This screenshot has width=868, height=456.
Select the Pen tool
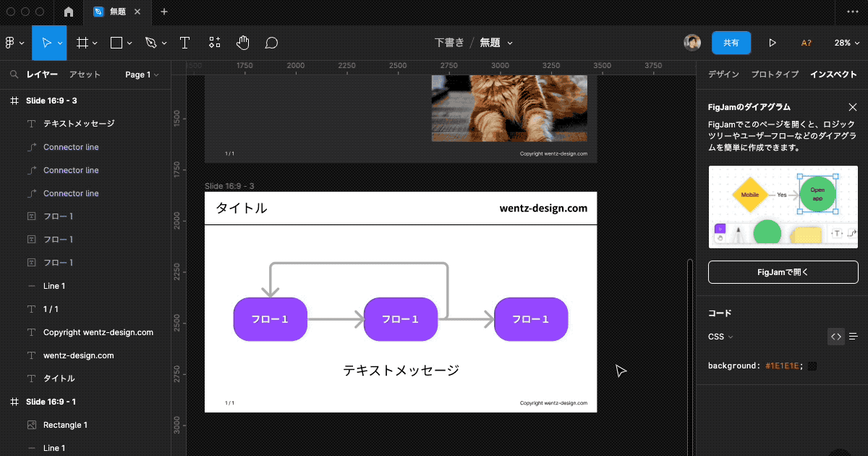click(150, 43)
